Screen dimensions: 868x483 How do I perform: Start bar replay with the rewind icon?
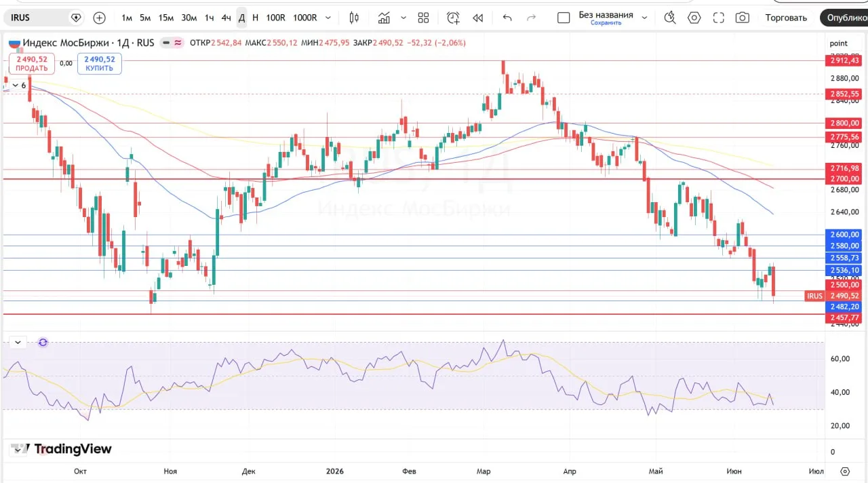(x=478, y=18)
